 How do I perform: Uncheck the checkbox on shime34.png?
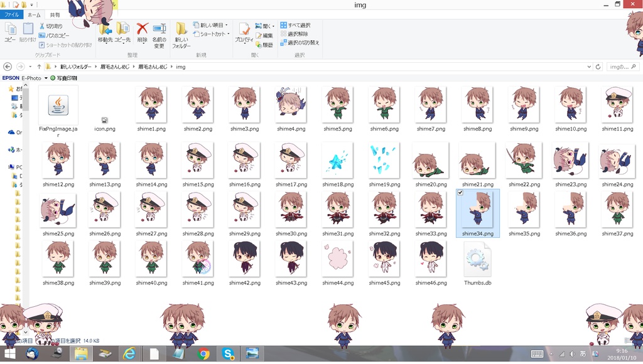pos(460,193)
